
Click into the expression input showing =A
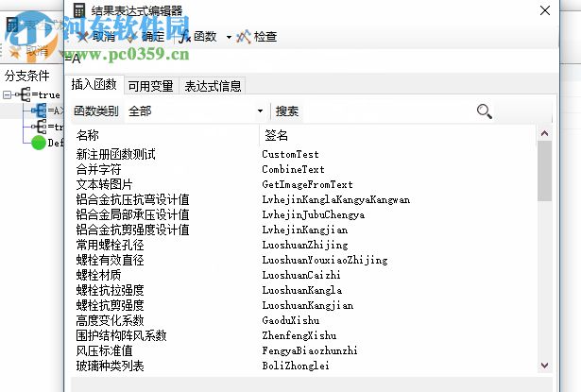[311, 60]
